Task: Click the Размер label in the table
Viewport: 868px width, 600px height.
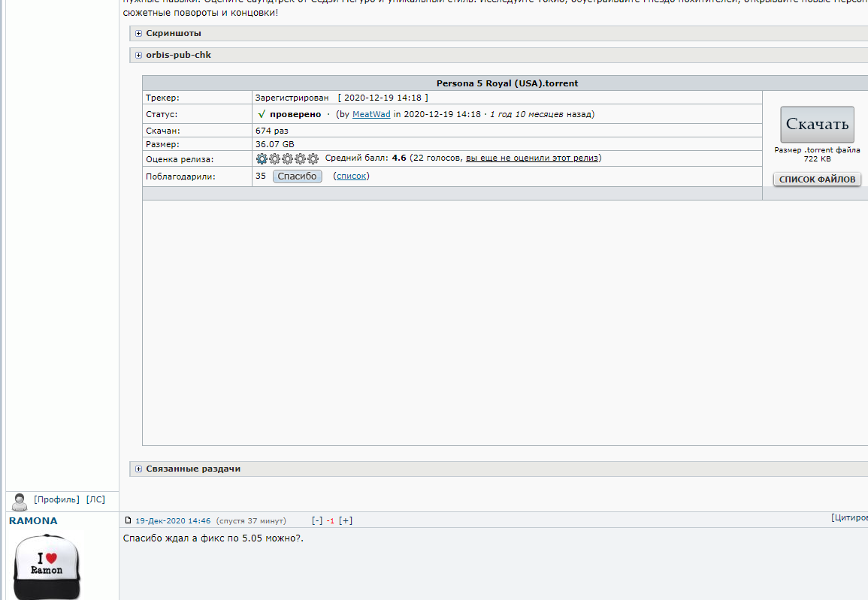Action: coord(162,144)
